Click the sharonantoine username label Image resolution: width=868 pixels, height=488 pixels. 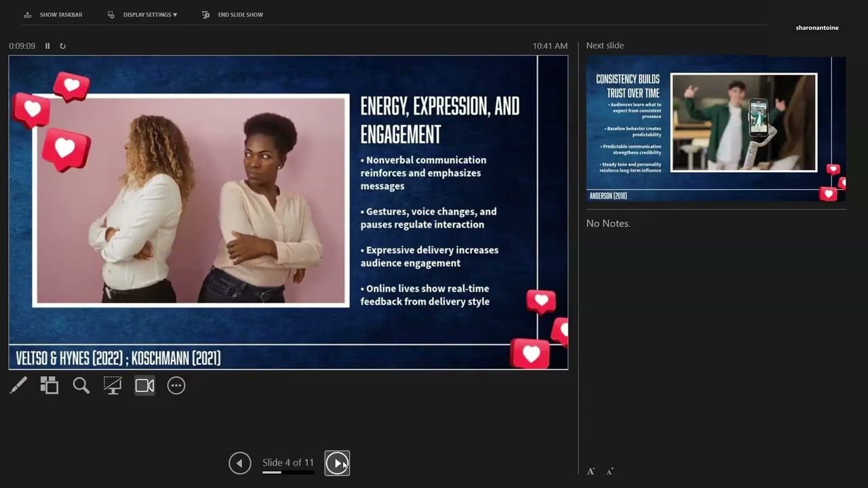tap(817, 28)
